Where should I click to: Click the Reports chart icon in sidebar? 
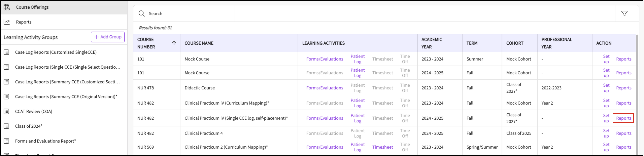pos(7,22)
